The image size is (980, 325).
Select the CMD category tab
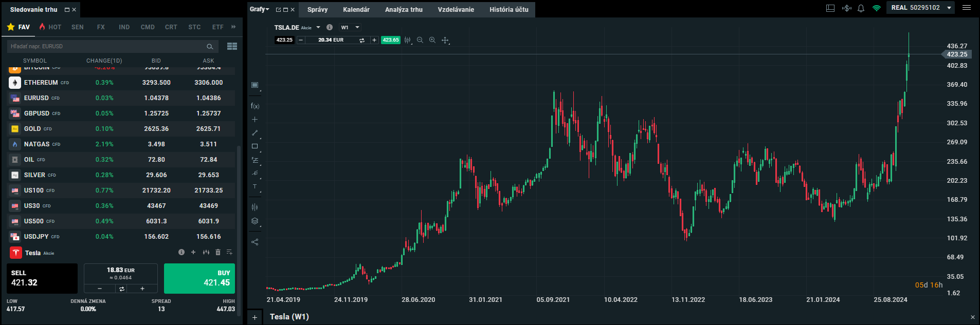[x=148, y=27]
